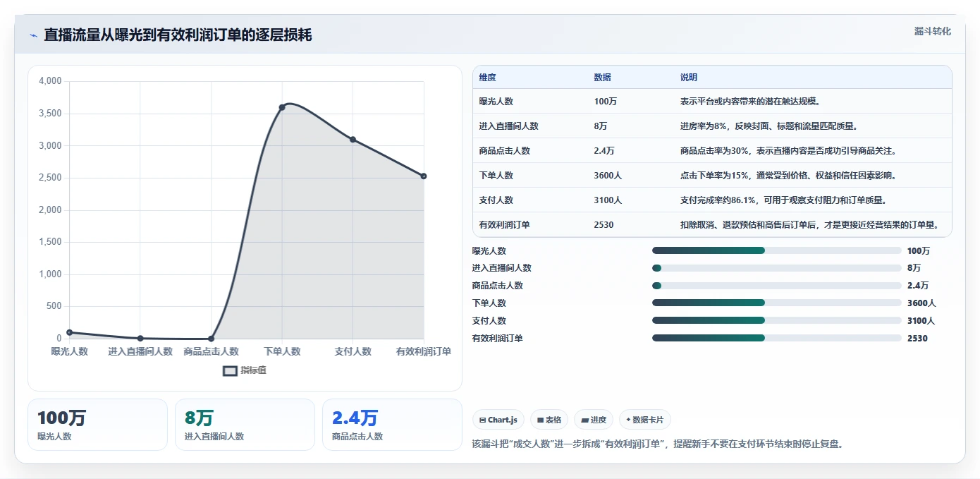Click the Chart.js chip

point(498,420)
